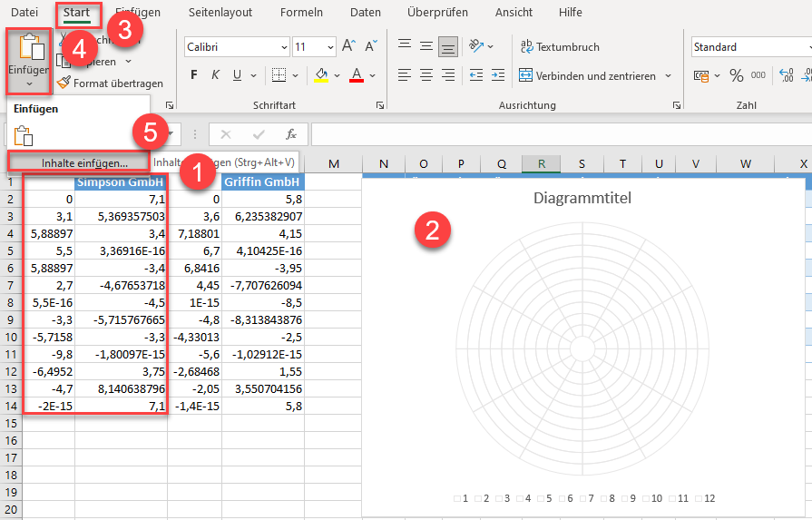This screenshot has height=520, width=812.
Task: Click the insert function fx icon
Action: point(291,134)
